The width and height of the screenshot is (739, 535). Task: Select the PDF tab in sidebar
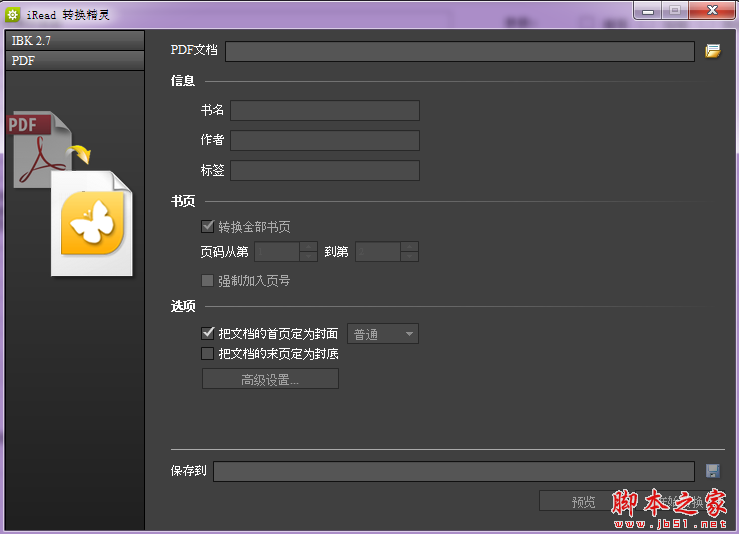(75, 61)
